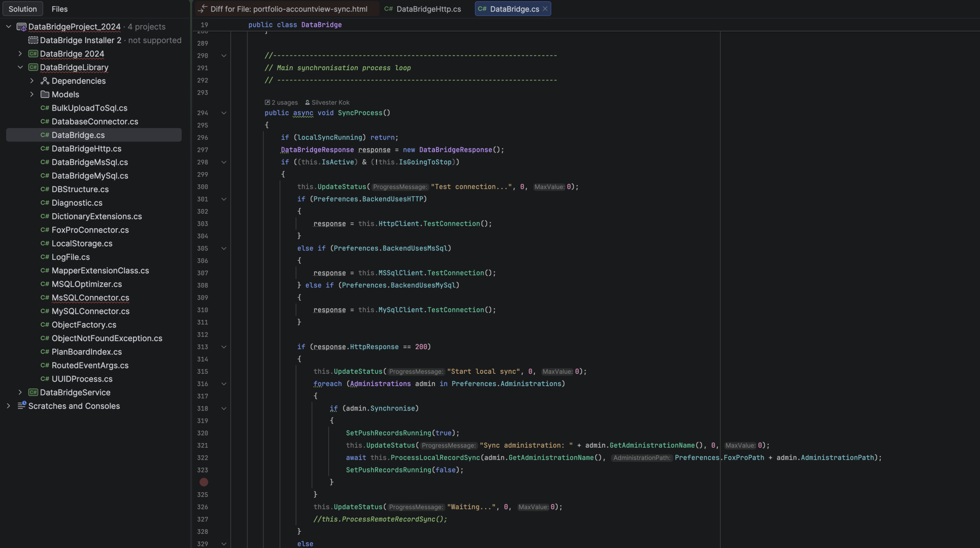Screen dimensions: 980x548
Task: Click the Scratches and Consoles icon
Action: pyautogui.click(x=22, y=406)
